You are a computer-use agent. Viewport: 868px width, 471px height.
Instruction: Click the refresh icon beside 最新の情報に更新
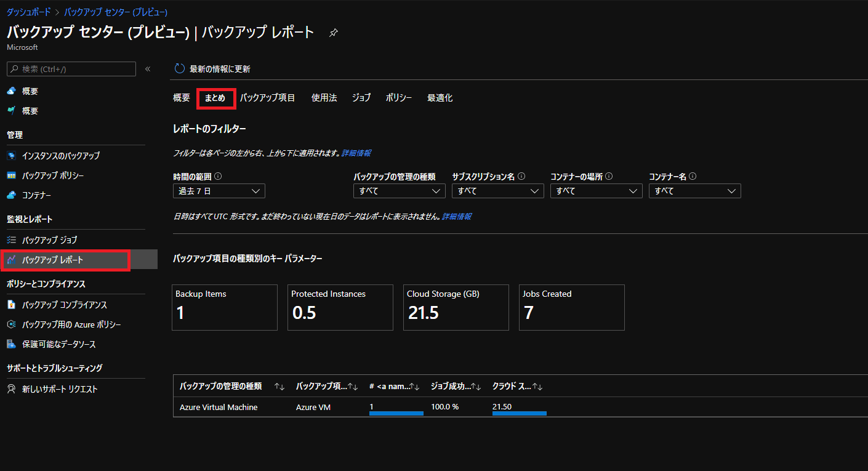(x=180, y=69)
